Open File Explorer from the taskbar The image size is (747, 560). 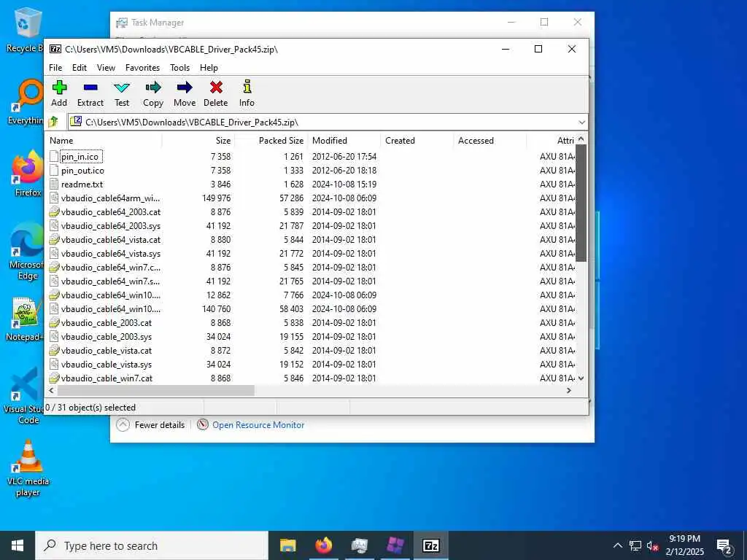(287, 545)
